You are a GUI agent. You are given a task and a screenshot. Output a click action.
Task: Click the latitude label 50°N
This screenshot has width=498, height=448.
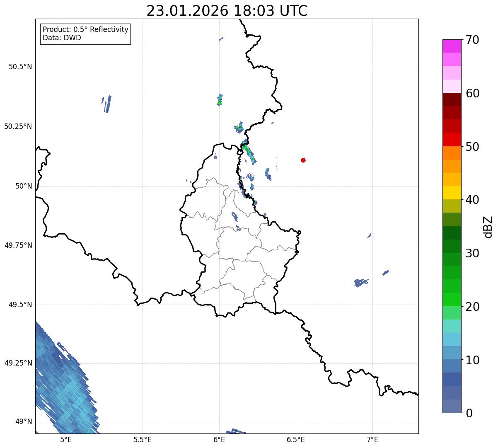point(24,186)
